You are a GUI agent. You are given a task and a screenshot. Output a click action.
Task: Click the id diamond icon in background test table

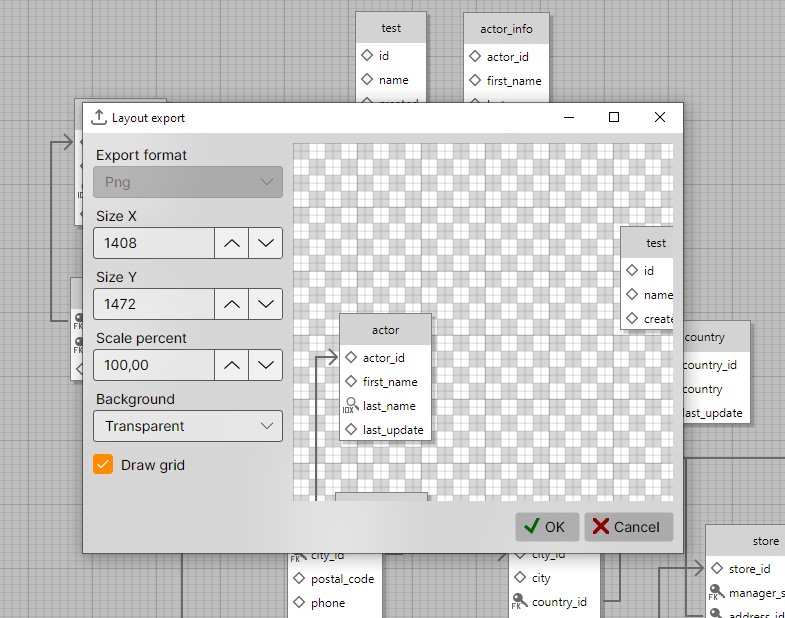367,55
